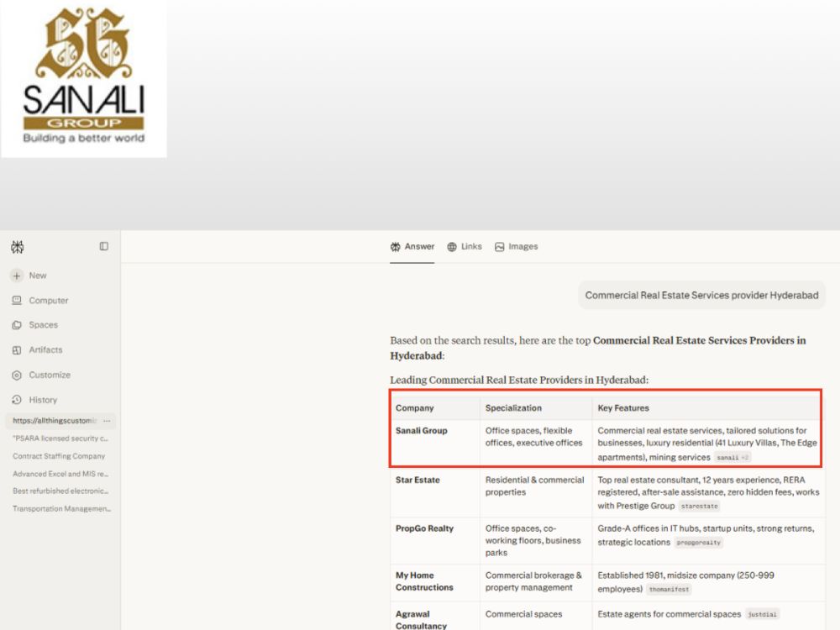The image size is (840, 630).
Task: Click the sanali source citation chip
Action: (x=732, y=458)
